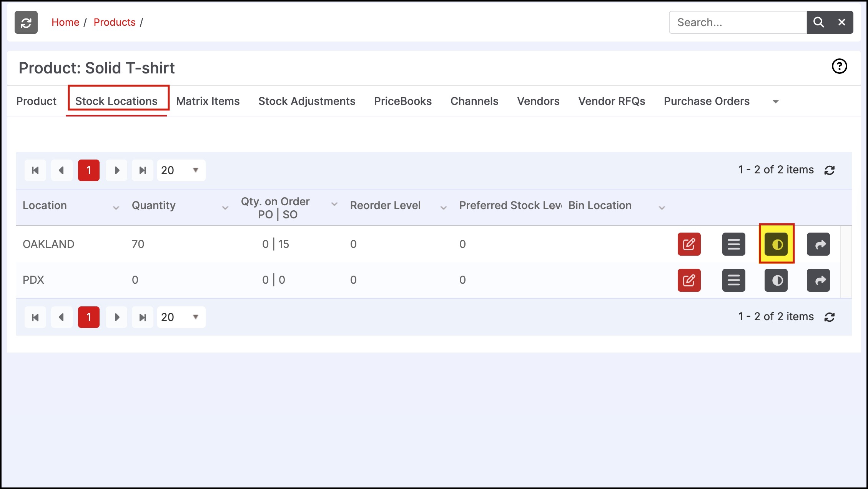Edit the OAKLAND stock location row
The image size is (868, 489).
tap(689, 244)
